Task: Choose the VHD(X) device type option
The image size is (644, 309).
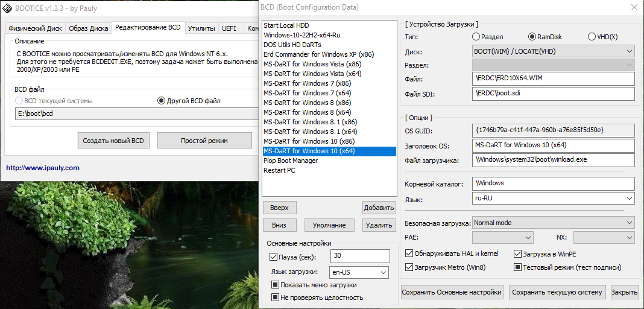Action: coord(592,37)
